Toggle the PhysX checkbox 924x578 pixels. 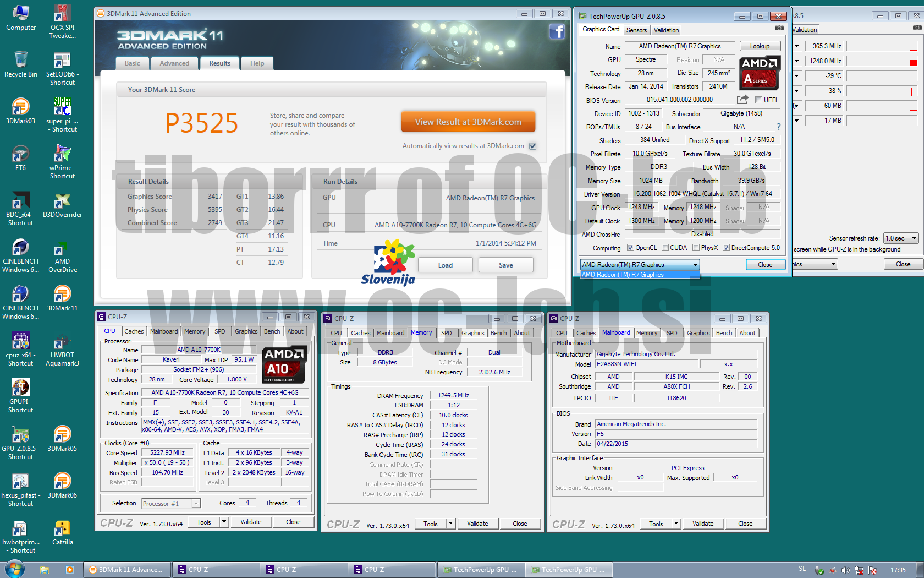(x=696, y=248)
